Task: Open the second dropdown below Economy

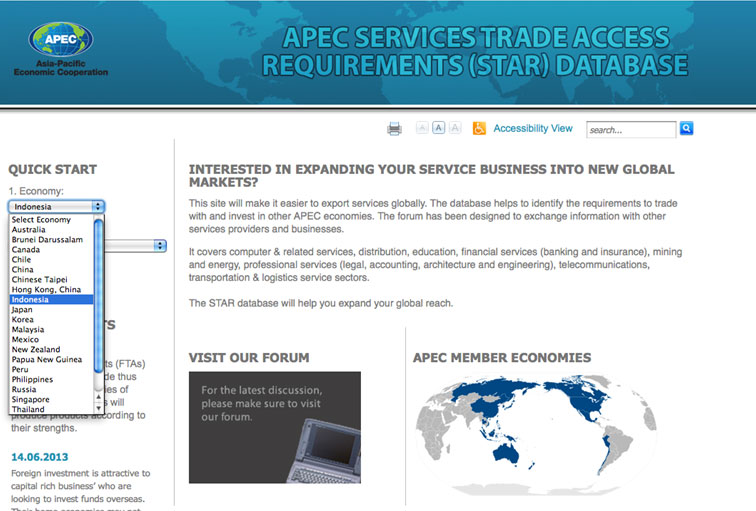Action: tap(135, 245)
